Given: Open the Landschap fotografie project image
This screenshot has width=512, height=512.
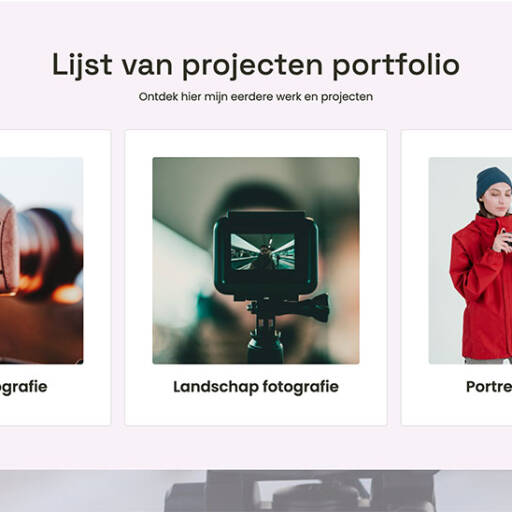Looking at the screenshot, I should click(x=256, y=260).
